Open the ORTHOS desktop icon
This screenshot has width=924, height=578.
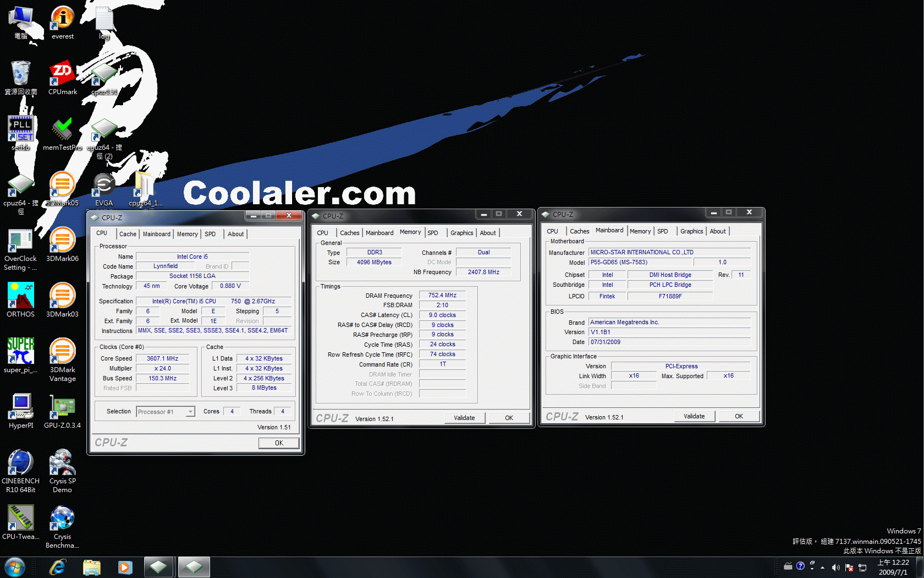click(21, 300)
